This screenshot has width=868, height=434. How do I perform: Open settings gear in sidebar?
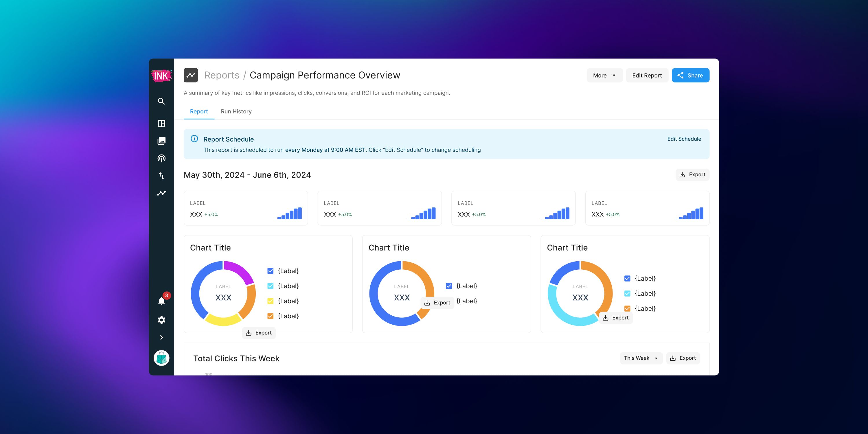click(x=161, y=320)
